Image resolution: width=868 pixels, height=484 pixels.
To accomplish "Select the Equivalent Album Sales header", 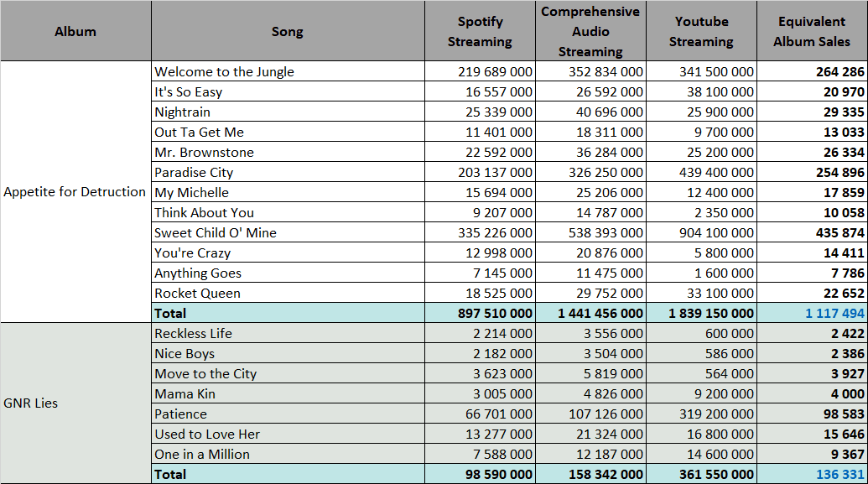I will [x=812, y=31].
